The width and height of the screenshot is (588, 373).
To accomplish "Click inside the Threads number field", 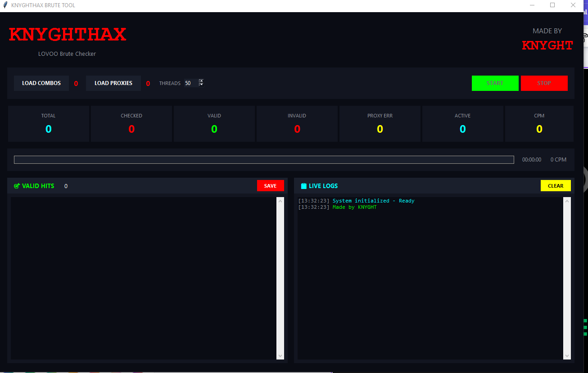I will (190, 83).
